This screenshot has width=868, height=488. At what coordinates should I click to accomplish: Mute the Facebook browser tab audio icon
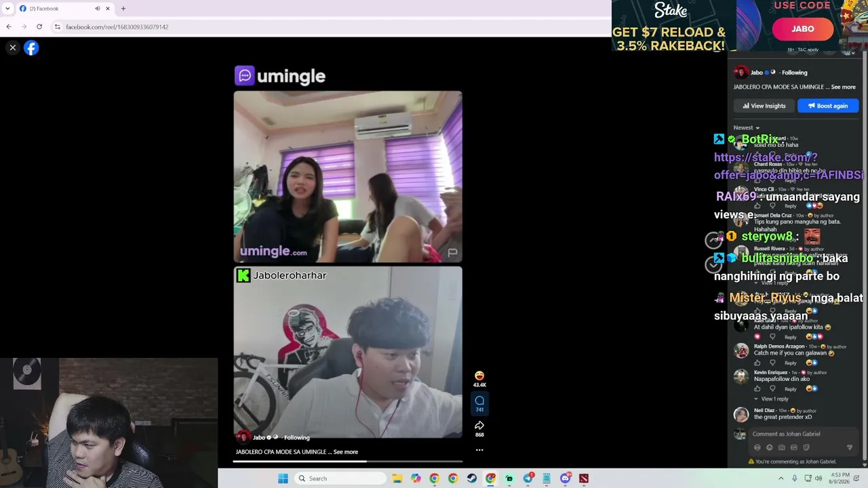pos(97,9)
